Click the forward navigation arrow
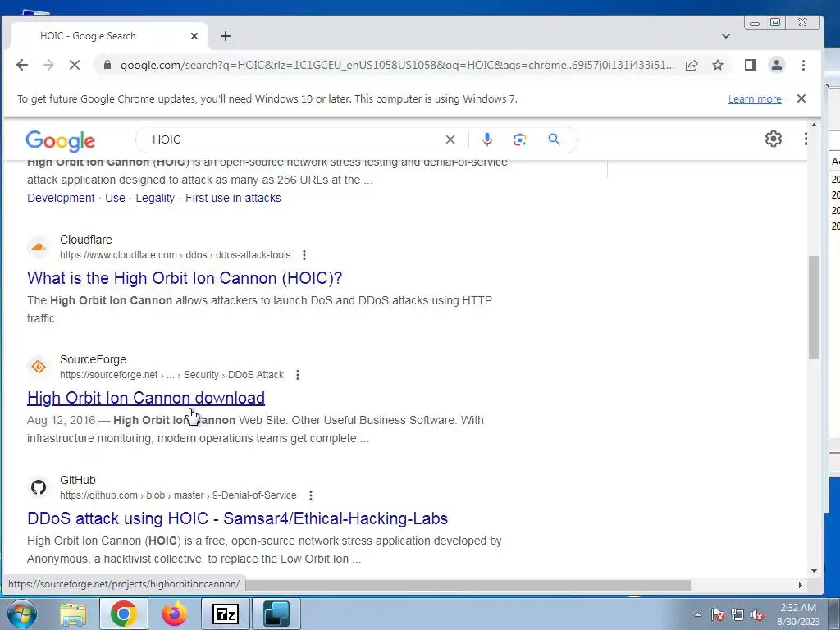 click(48, 65)
